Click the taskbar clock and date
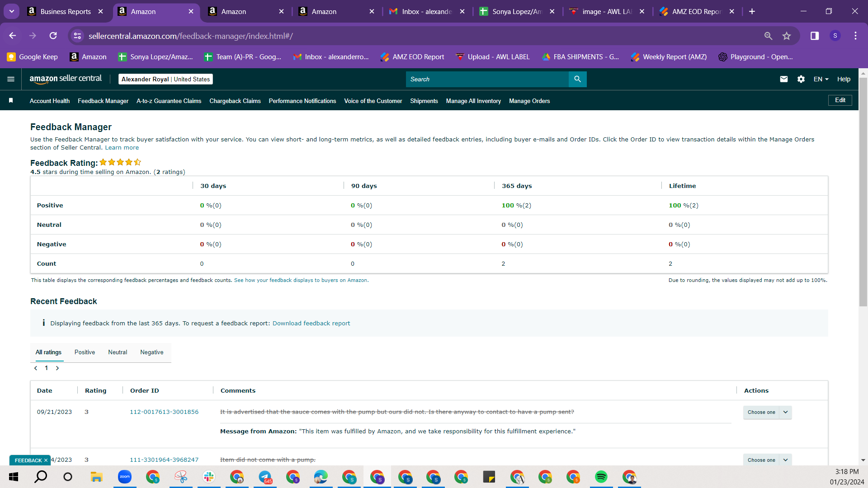The height and width of the screenshot is (488, 868). click(x=847, y=477)
